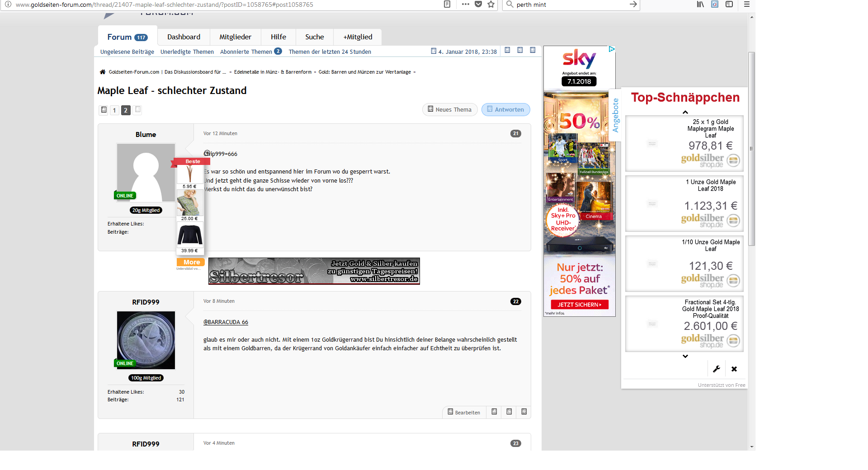Open the 1/10 Unze Gold Maple Leaf offer
The image size is (868, 470).
click(x=684, y=263)
